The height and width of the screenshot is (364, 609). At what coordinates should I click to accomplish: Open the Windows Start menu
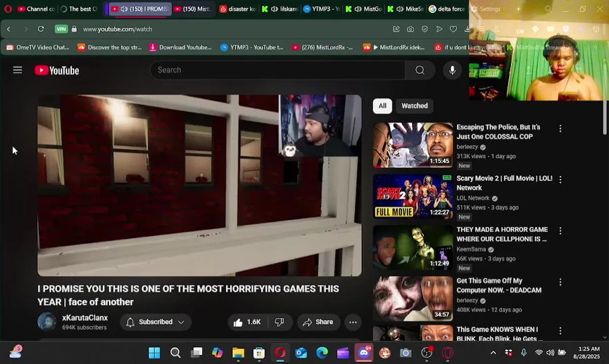154,352
